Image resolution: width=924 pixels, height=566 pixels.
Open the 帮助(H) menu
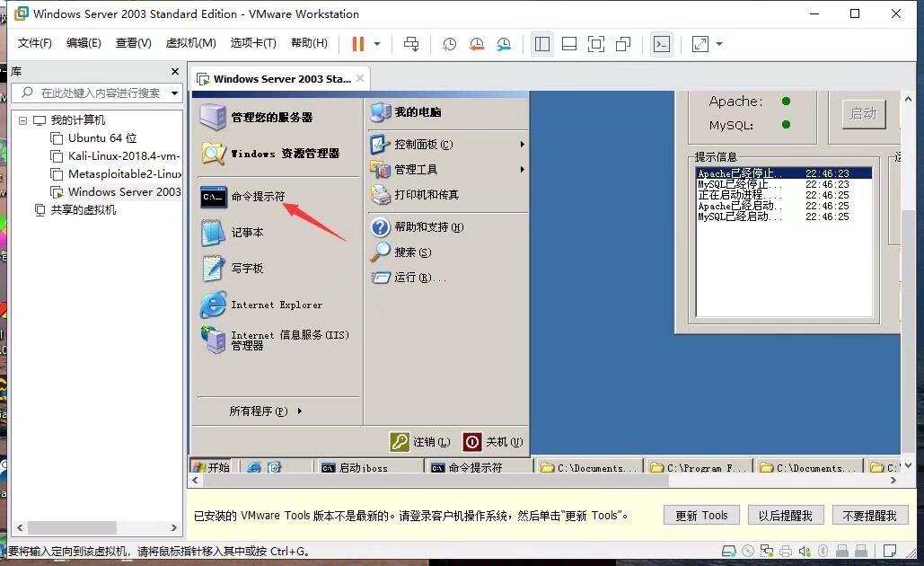(x=310, y=43)
